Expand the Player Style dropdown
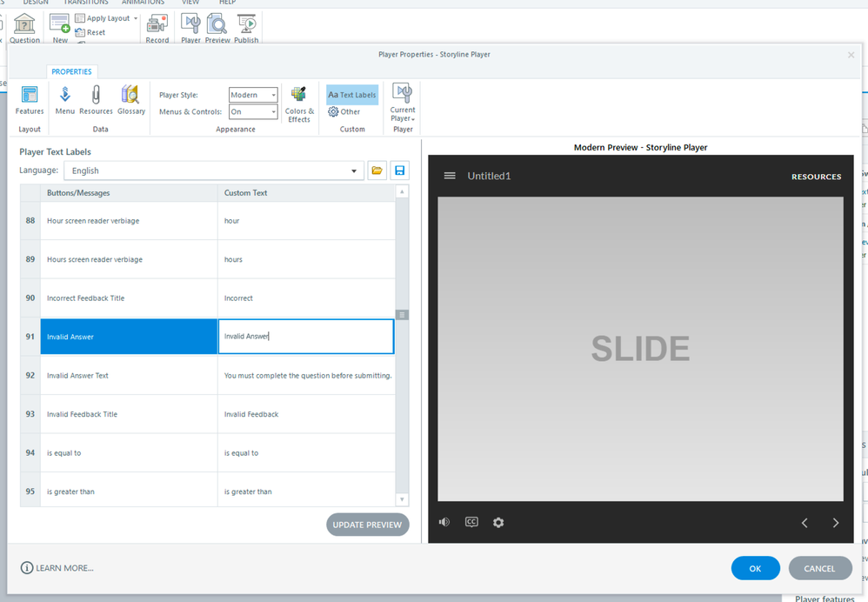The width and height of the screenshot is (868, 602). click(253, 95)
